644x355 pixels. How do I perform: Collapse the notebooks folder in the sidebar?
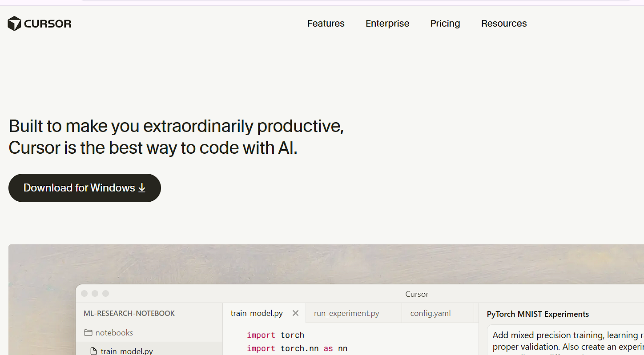(x=114, y=332)
